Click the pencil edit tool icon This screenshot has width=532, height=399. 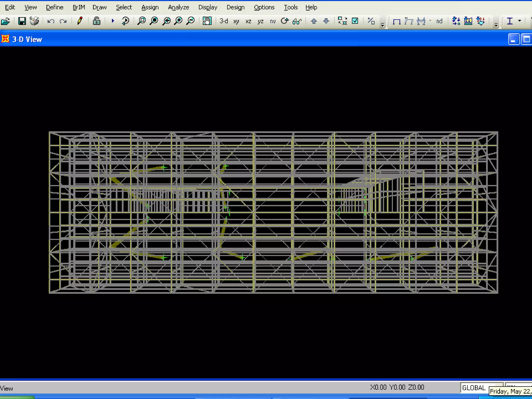pos(80,21)
